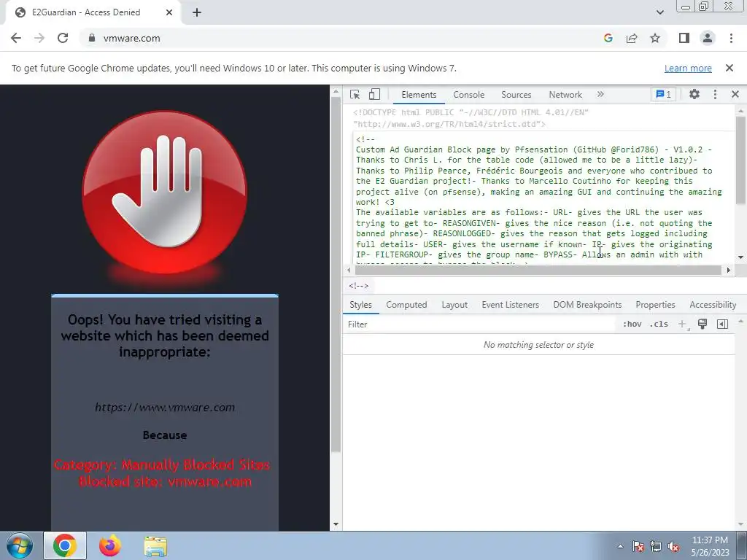Screen dimensions: 747x560
Task: Focus the Styles Filter input
Action: click(x=479, y=324)
